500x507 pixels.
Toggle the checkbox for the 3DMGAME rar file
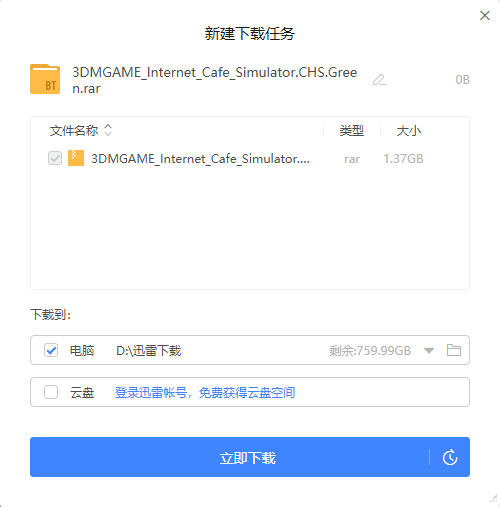pos(55,158)
